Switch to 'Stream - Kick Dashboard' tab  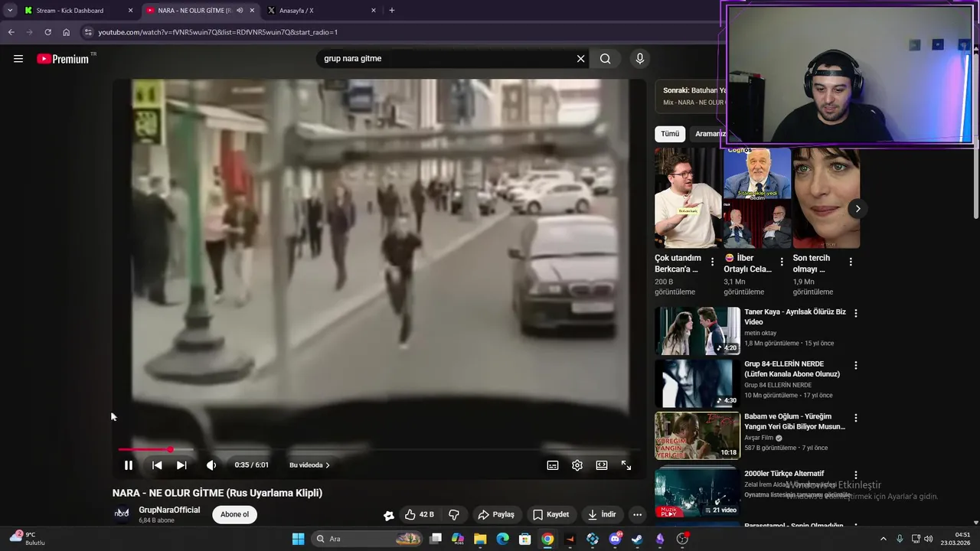(x=77, y=11)
